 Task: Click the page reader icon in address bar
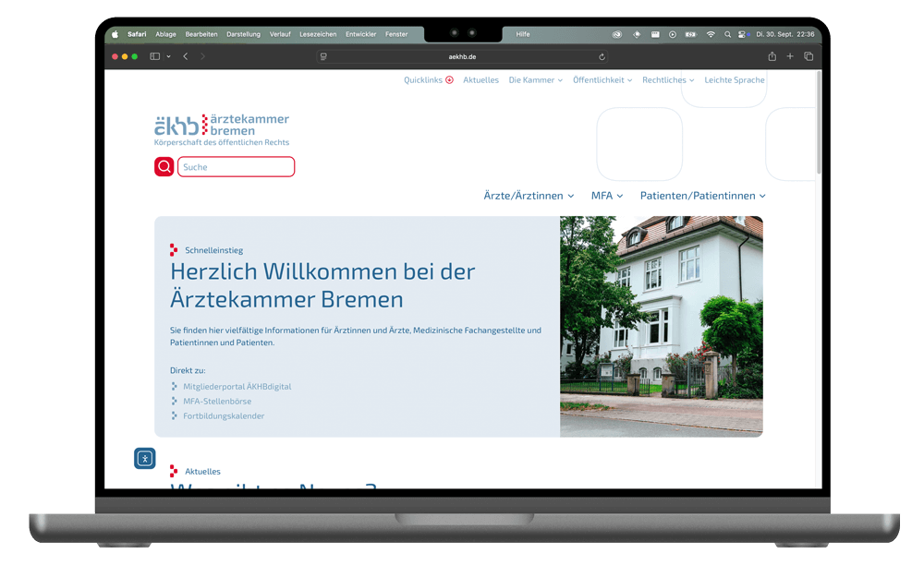[322, 56]
